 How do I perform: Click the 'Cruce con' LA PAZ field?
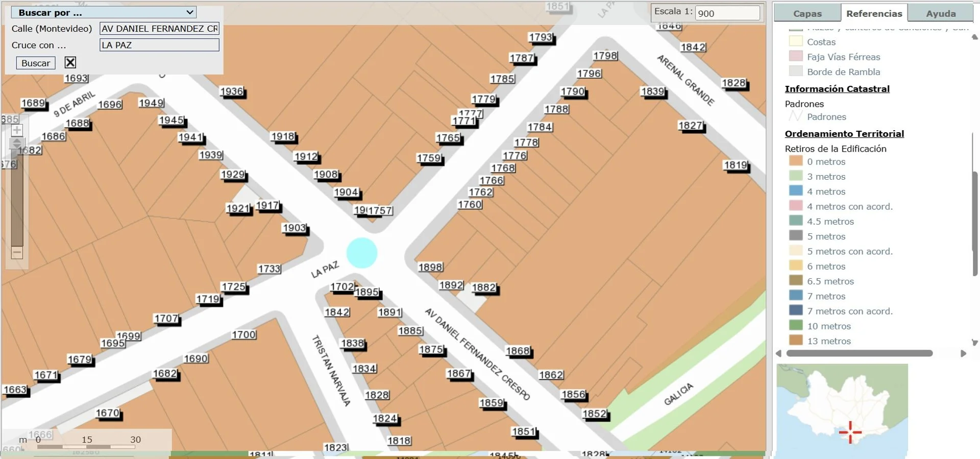click(159, 45)
